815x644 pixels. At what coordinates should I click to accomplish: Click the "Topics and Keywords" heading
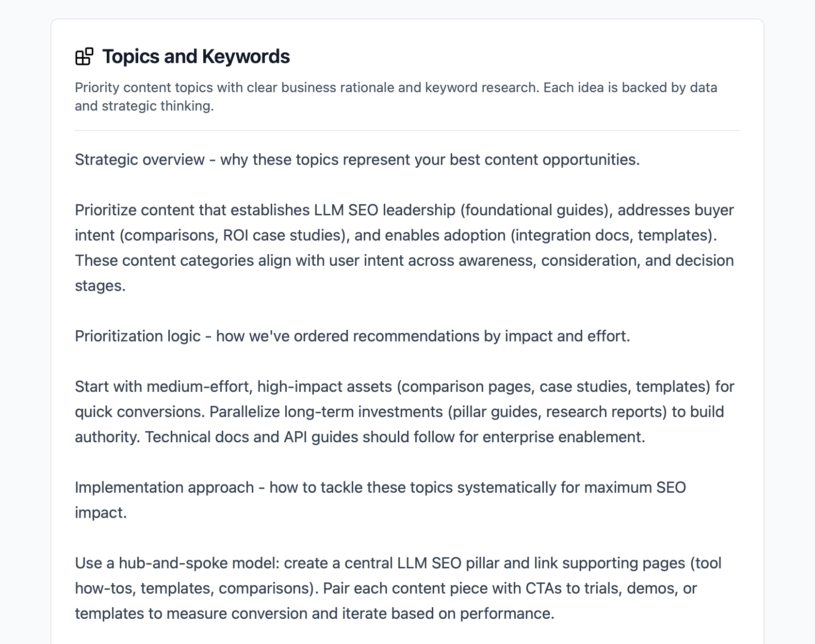196,56
